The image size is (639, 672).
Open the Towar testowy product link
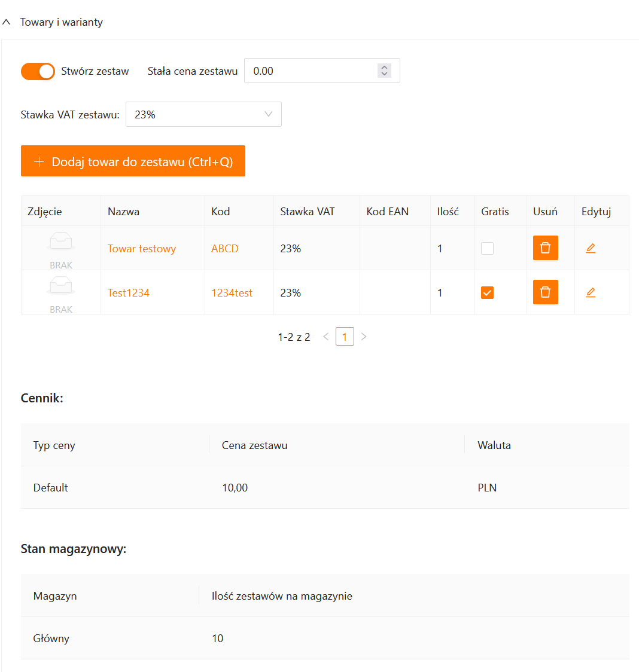[142, 249]
